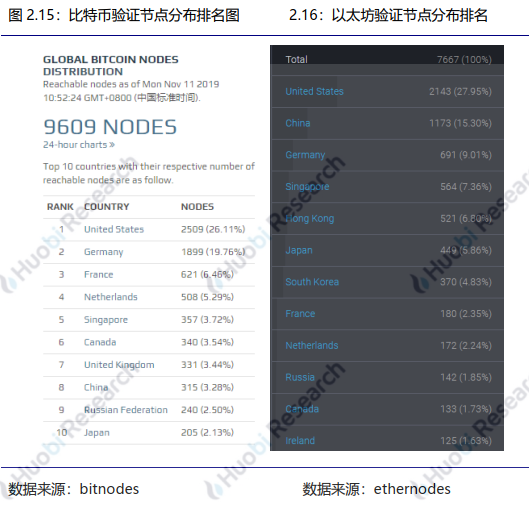
Task: Click the COUNTRY column header
Action: 107,207
